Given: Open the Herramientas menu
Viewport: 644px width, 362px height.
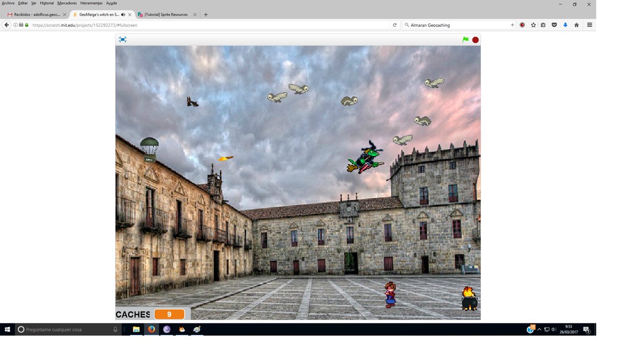Looking at the screenshot, I should [x=91, y=3].
